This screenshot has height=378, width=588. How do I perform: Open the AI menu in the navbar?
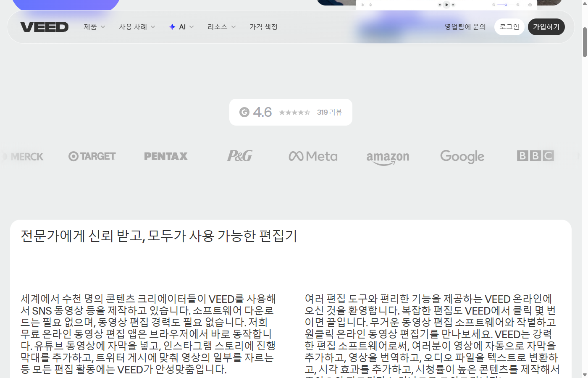(x=181, y=26)
